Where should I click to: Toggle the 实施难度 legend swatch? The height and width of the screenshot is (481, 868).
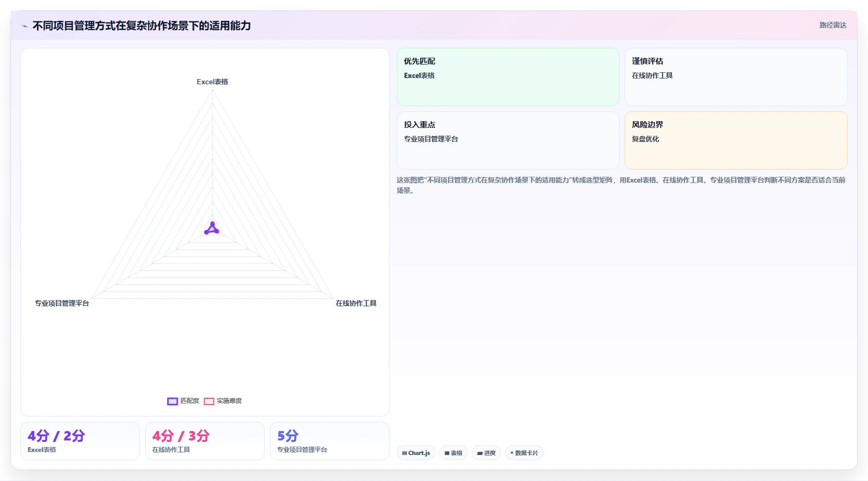pos(209,401)
